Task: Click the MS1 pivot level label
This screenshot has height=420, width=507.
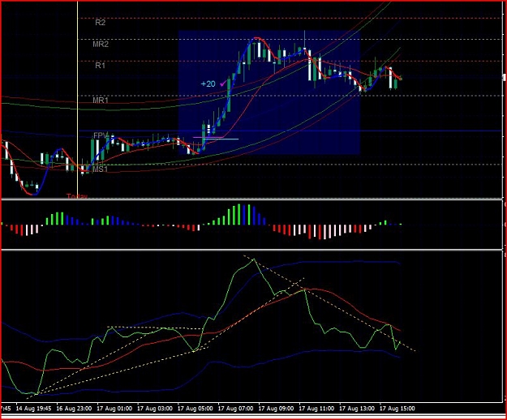Action: click(x=100, y=169)
